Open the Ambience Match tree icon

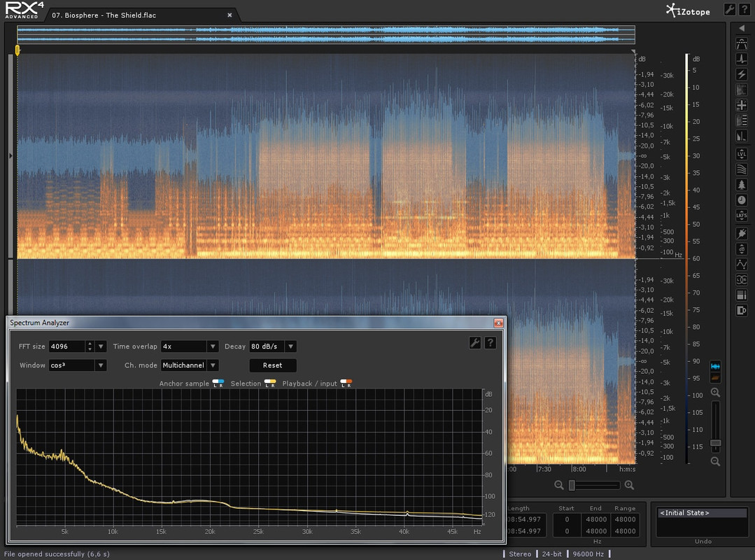coord(742,185)
